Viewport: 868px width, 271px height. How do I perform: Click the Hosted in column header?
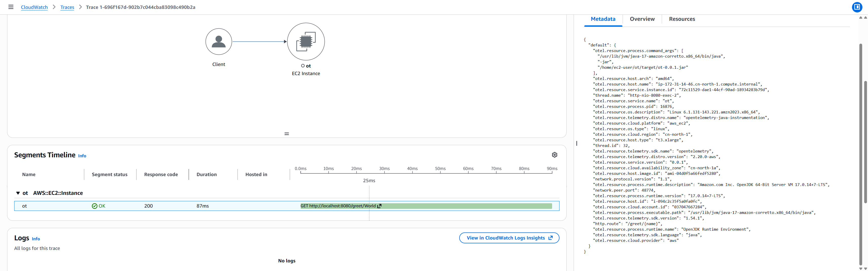[x=256, y=175]
